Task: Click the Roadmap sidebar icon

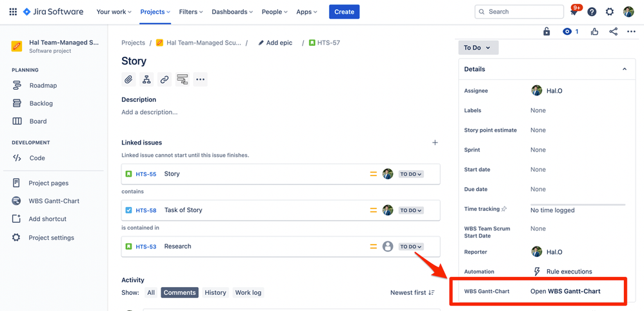Action: coord(17,85)
